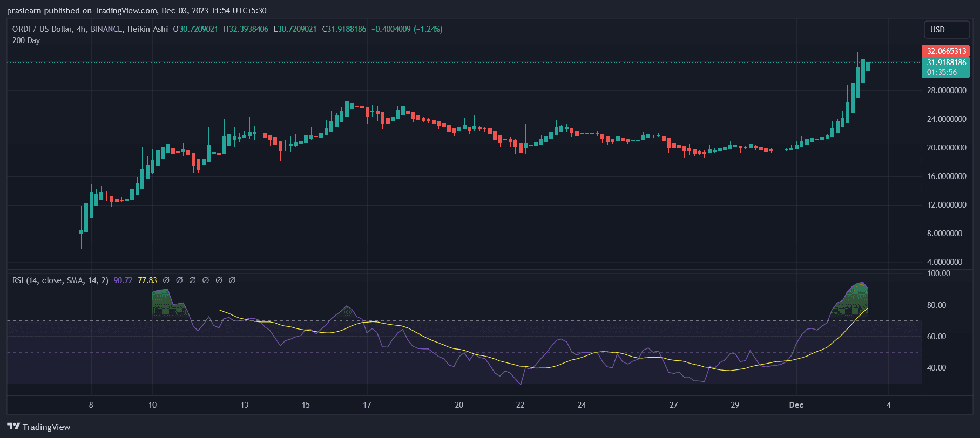Click the 17 date label on time axis
The height and width of the screenshot is (438, 980).
pos(367,405)
